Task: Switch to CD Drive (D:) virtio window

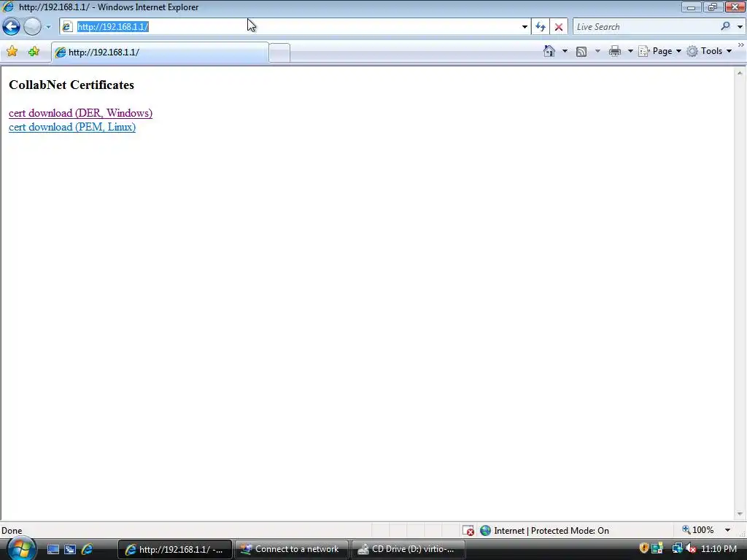Action: (409, 550)
